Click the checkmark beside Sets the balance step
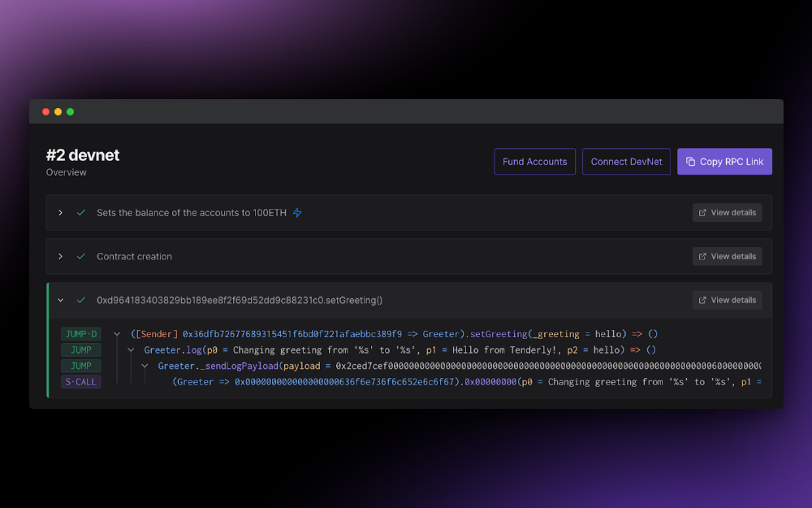Screen dimensions: 812x508 click(81, 212)
